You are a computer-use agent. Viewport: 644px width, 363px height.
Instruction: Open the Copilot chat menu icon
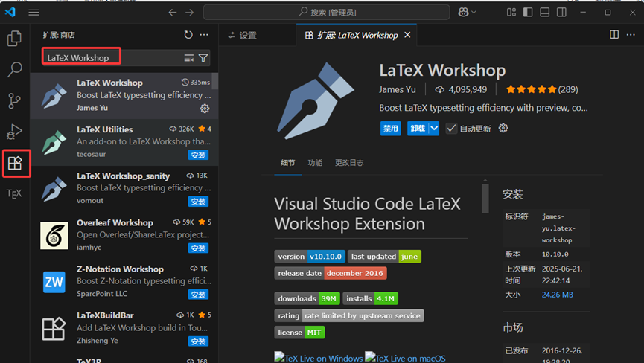[467, 13]
